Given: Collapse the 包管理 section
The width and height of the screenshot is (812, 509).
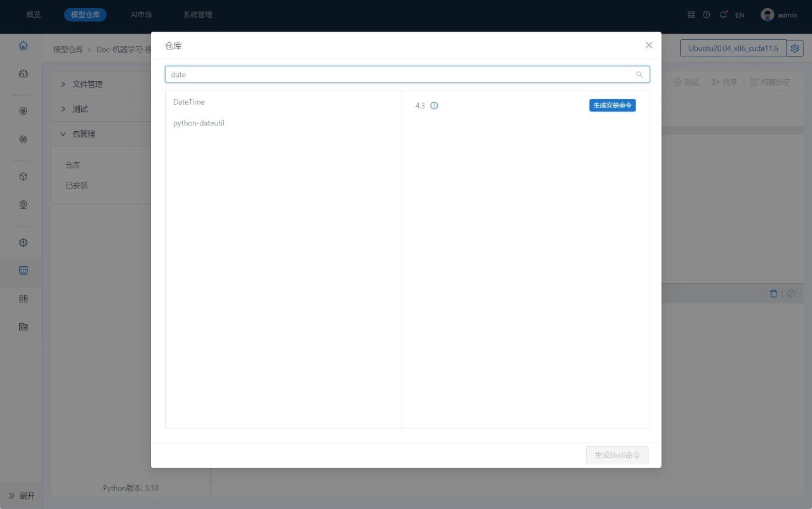Looking at the screenshot, I should coord(83,134).
